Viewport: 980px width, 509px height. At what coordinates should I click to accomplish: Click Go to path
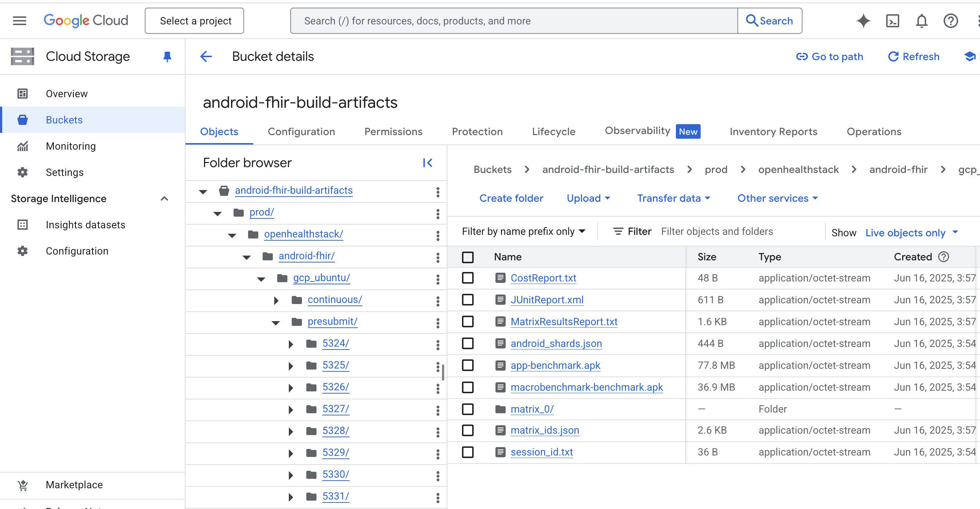(x=829, y=57)
